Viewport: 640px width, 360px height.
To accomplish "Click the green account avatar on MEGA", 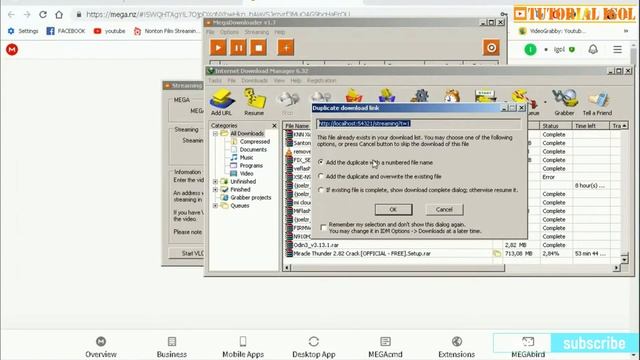I will [530, 50].
